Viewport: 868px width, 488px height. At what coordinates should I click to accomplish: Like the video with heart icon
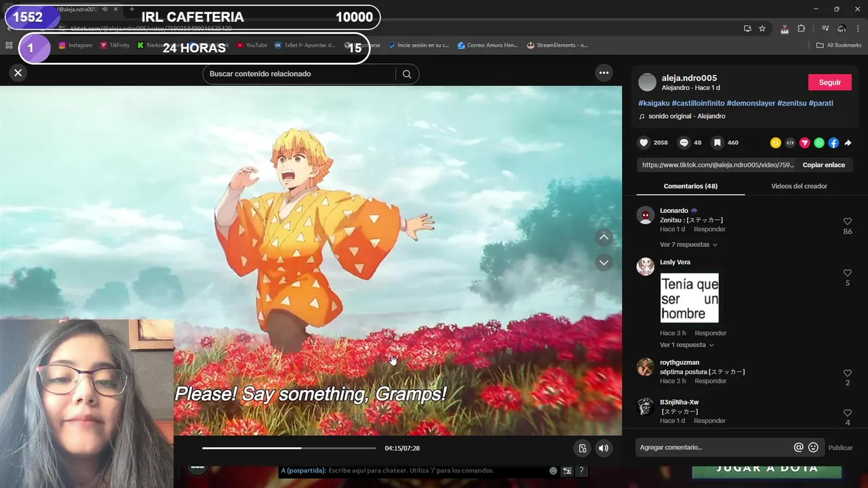644,142
